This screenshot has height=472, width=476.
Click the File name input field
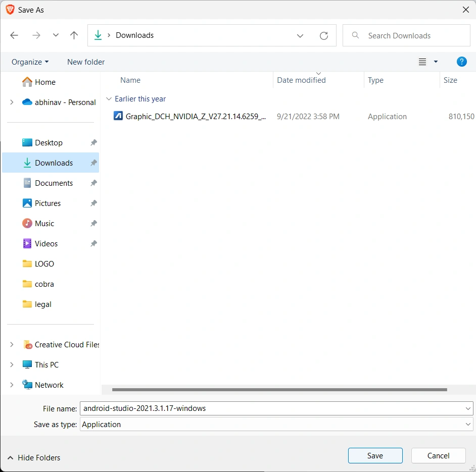tap(273, 408)
